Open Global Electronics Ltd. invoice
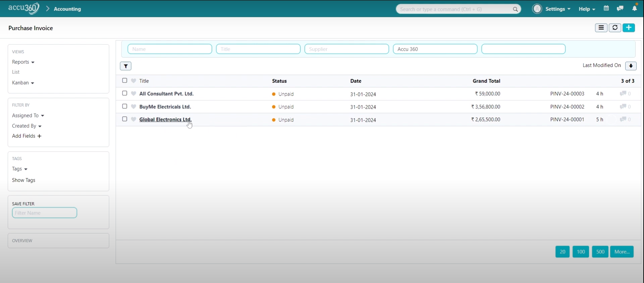644x283 pixels. pos(165,119)
